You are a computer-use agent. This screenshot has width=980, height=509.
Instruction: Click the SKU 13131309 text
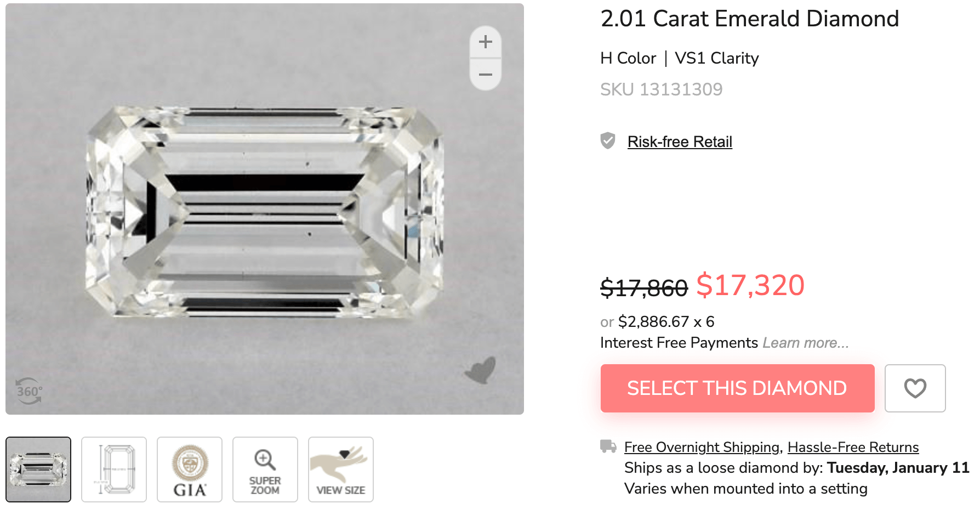coord(660,89)
